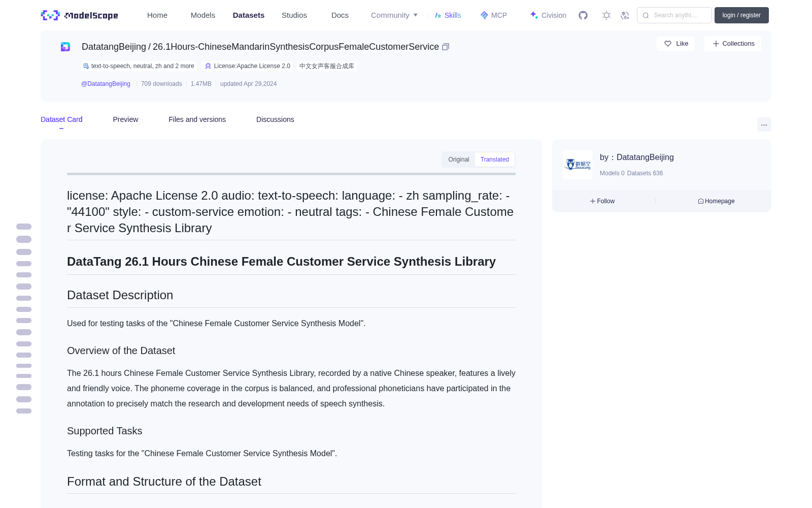Screen dimensions: 812x508
Task: Switch to the Preview tab
Action: point(125,119)
